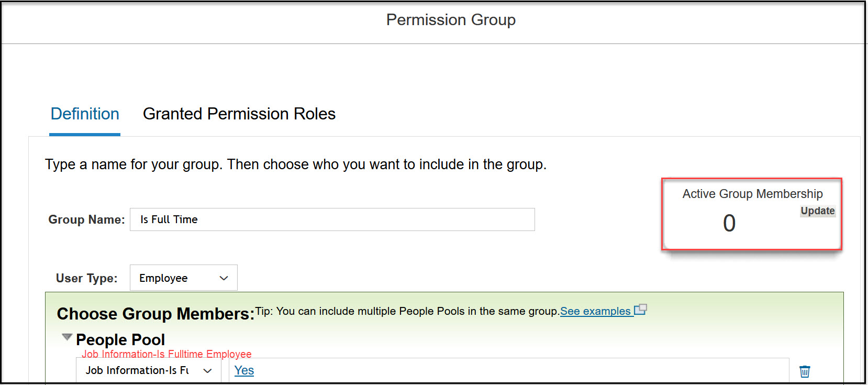
Task: Delete the Is Fulltime Employee criterion with trash icon
Action: 805,371
